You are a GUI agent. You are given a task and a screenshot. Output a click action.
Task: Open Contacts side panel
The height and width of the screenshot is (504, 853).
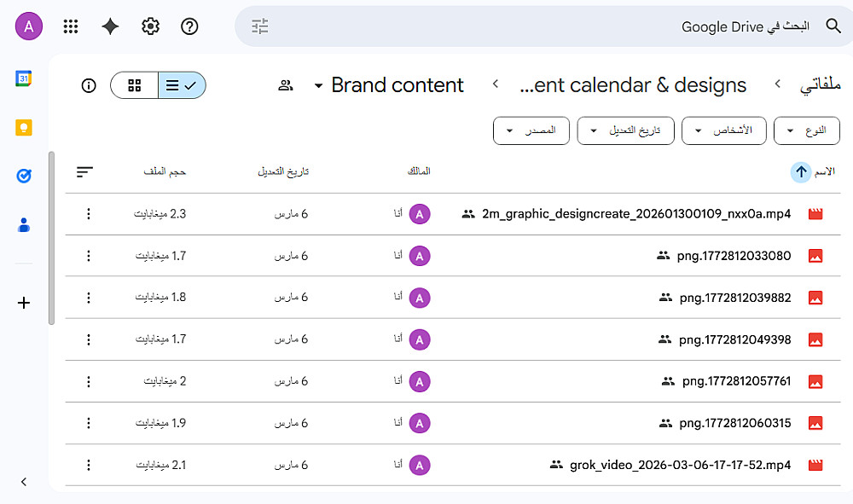(x=24, y=225)
